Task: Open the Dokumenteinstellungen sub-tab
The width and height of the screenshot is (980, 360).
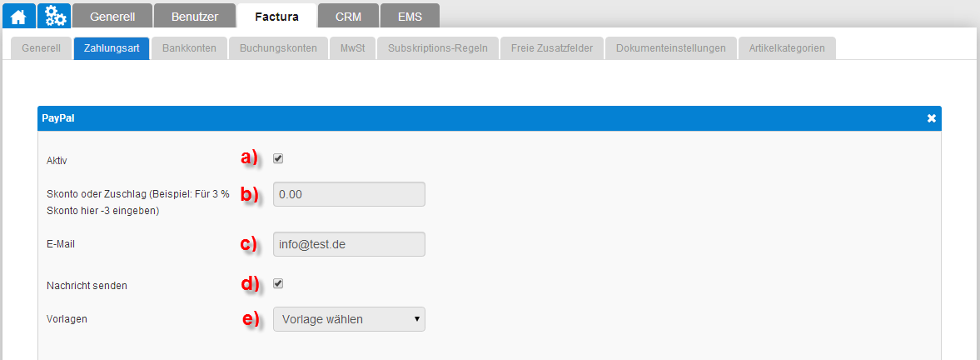Action: click(x=670, y=48)
